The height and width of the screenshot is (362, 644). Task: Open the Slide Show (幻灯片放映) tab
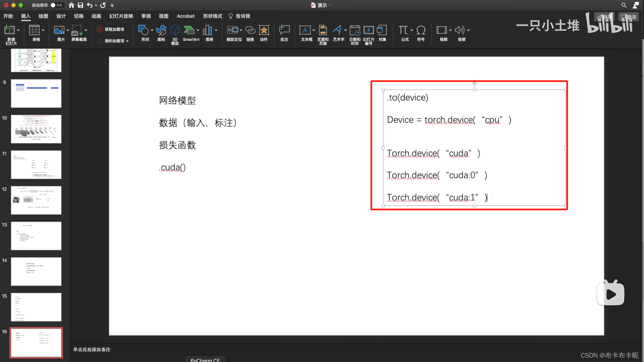tap(121, 16)
